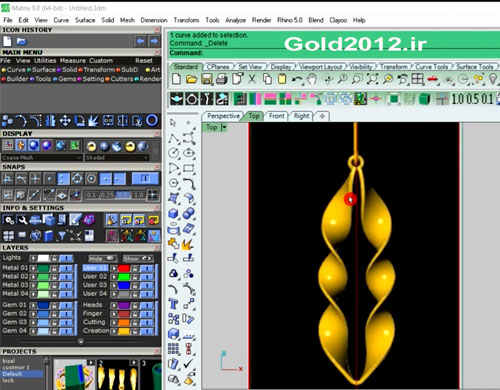The width and height of the screenshot is (500, 390).
Task: Open Cutters category in Main Menu
Action: [x=122, y=79]
